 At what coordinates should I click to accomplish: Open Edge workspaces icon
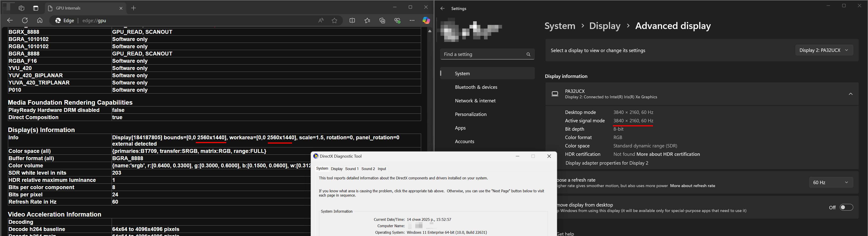point(21,8)
